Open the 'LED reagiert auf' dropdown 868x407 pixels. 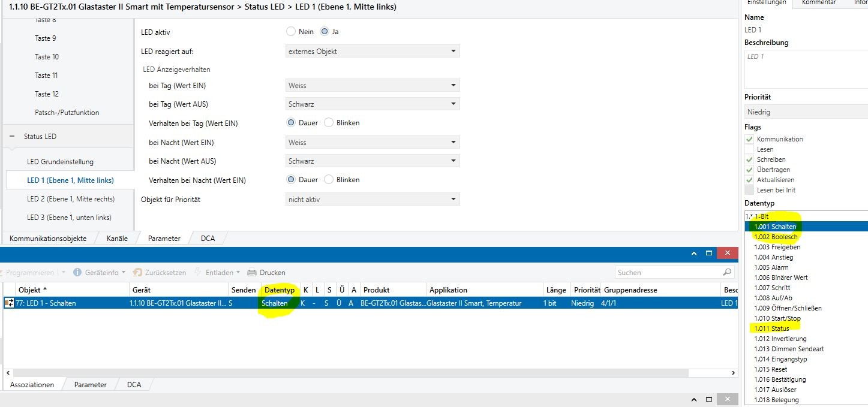373,51
